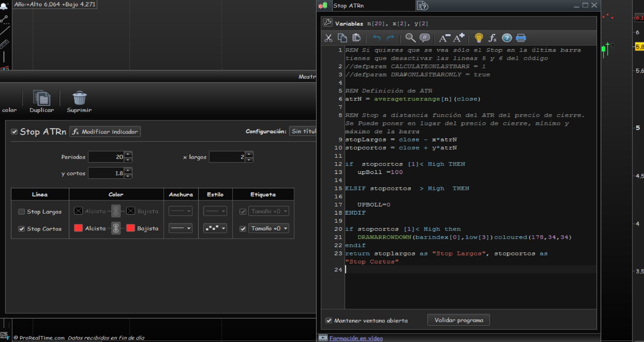Toggle Mantener ventana abierta checkbox

point(329,320)
